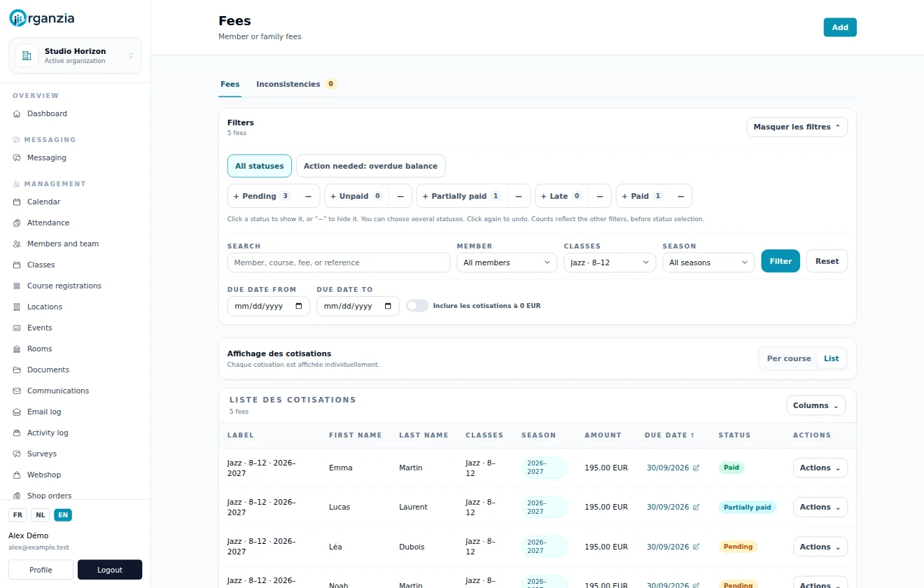Show the Unpaid status filter

coord(356,196)
